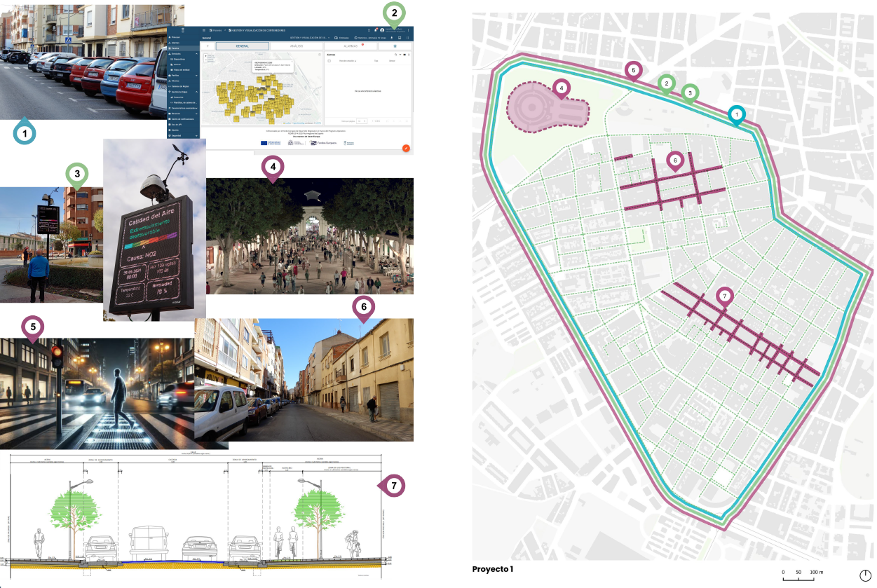Click the orange pencil edit button

coord(405,148)
